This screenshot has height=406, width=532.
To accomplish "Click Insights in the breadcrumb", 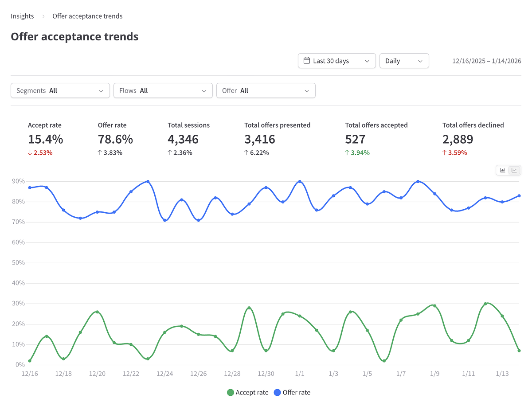I will (x=22, y=16).
